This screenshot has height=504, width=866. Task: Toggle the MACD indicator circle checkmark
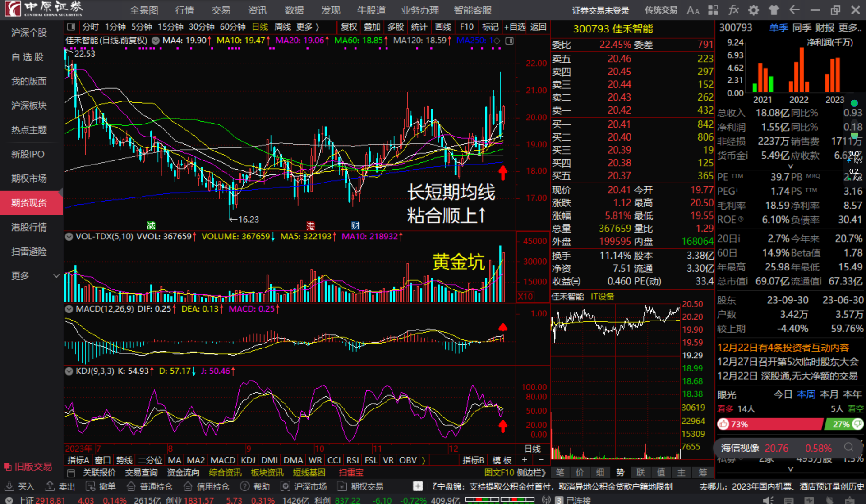pyautogui.click(x=69, y=309)
